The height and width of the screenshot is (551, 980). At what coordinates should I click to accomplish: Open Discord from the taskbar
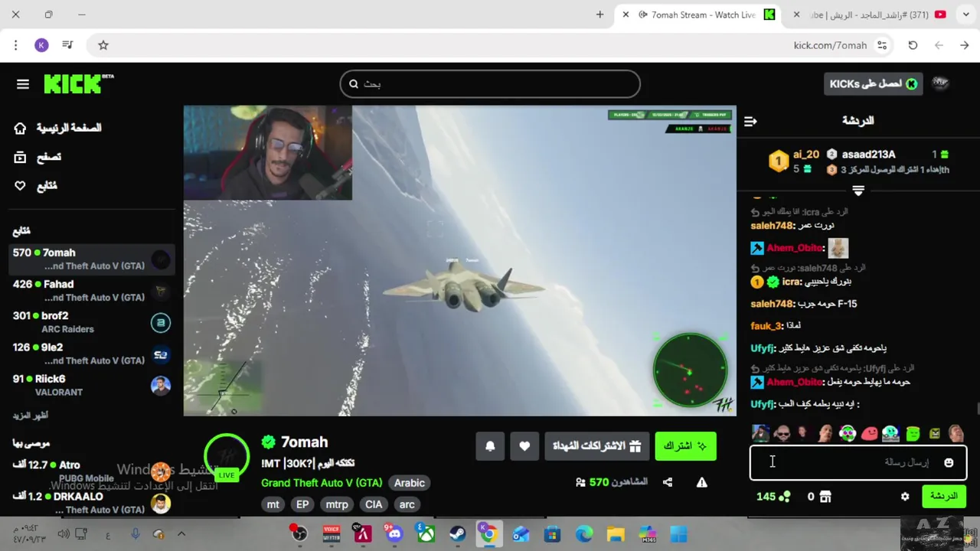pyautogui.click(x=394, y=533)
